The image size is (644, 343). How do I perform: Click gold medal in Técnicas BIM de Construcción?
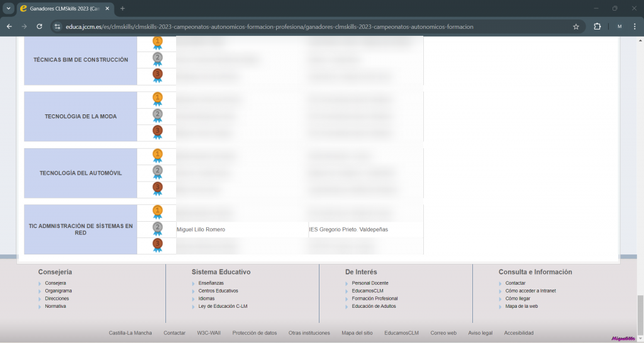pyautogui.click(x=157, y=43)
